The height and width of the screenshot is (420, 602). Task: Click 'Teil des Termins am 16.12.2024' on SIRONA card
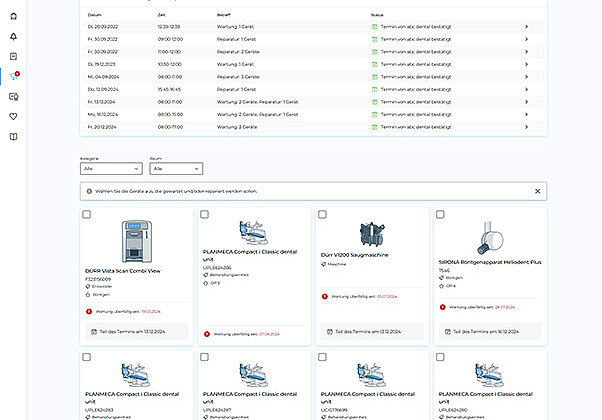pos(486,332)
